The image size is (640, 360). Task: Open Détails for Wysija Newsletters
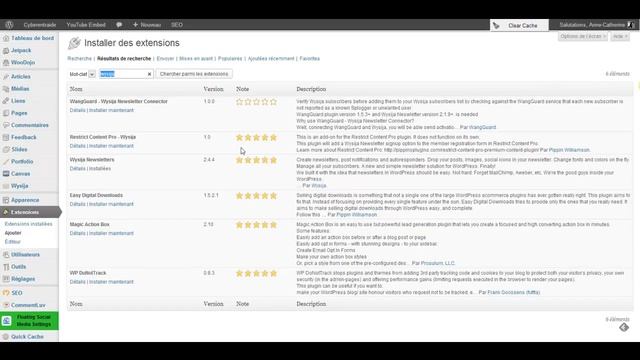(78, 169)
